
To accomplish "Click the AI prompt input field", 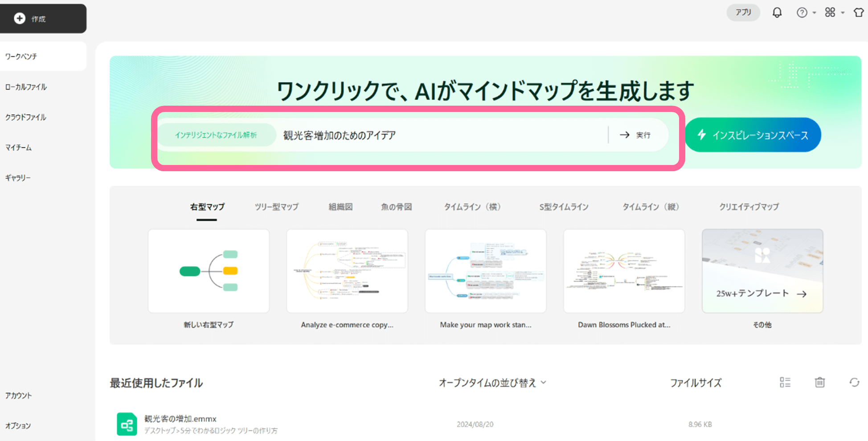I will [x=441, y=135].
